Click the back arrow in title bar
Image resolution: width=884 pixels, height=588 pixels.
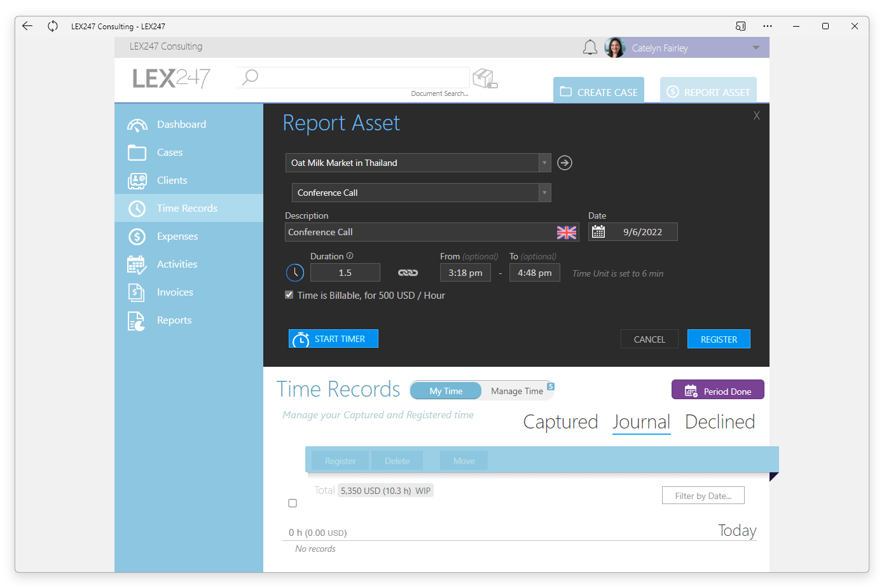coord(27,26)
